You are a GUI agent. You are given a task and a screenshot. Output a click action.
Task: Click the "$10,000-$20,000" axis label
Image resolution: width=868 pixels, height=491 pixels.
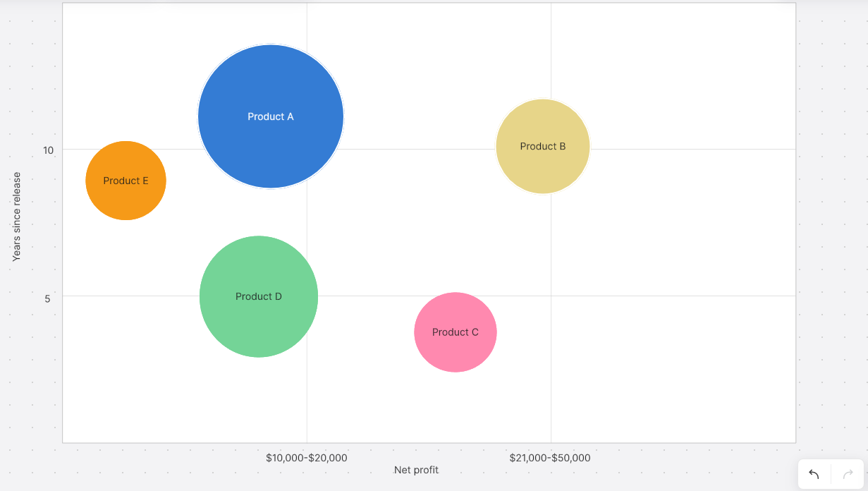(307, 458)
